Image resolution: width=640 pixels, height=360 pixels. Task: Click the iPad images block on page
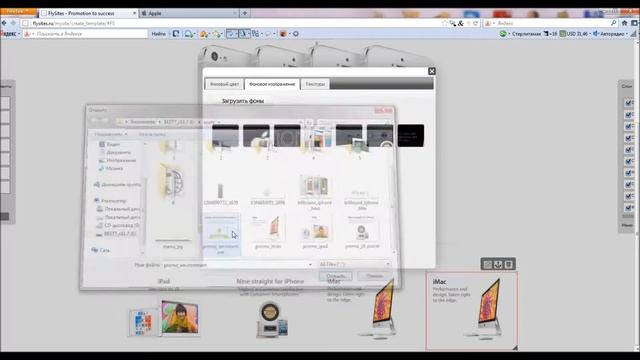(x=164, y=318)
